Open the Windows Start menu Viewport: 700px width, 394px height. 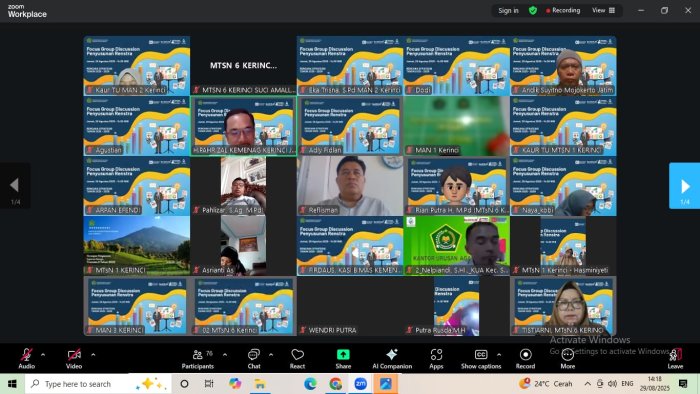click(12, 384)
